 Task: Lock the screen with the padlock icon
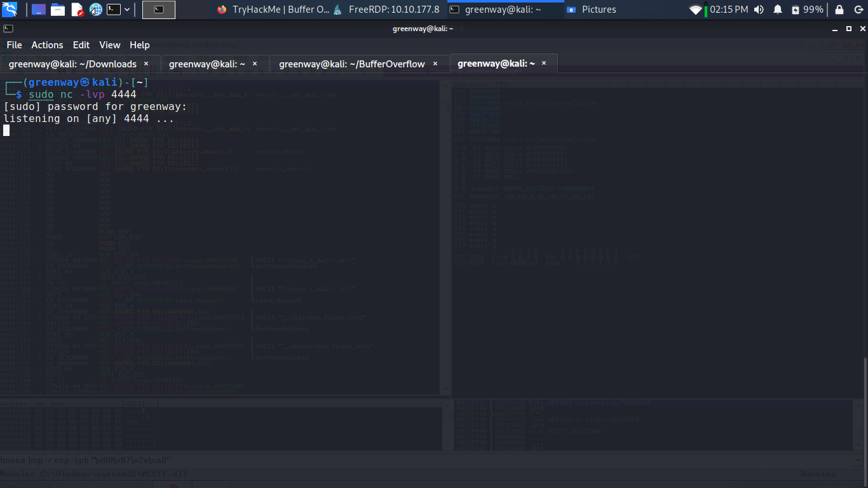839,10
